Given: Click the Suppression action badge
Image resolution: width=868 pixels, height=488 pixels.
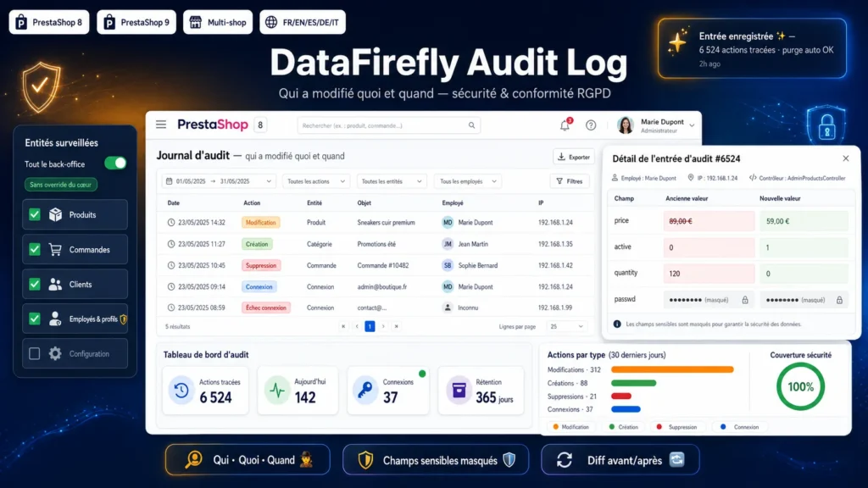Looking at the screenshot, I should pyautogui.click(x=261, y=265).
